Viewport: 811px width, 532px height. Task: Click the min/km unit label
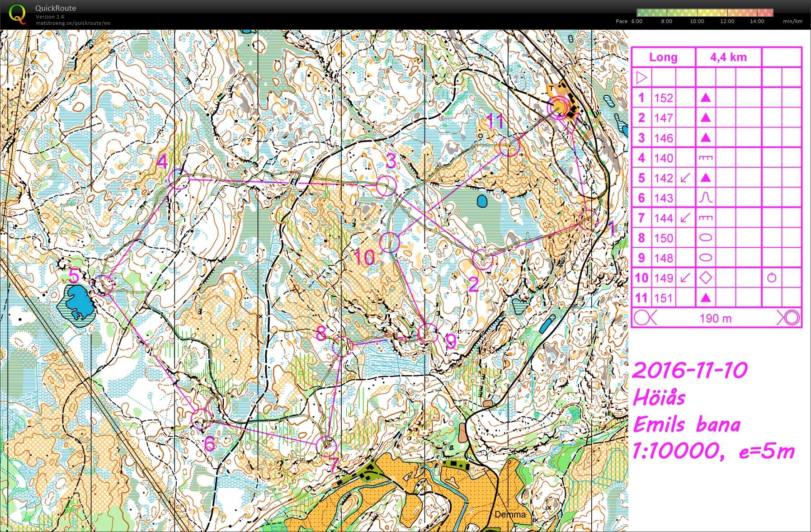[x=792, y=21]
